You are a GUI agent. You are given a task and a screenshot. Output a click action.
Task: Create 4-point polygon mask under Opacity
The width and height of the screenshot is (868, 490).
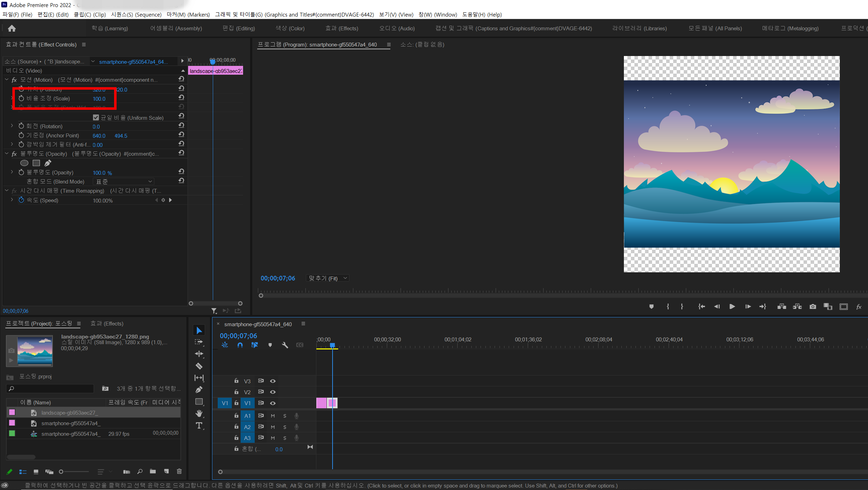(x=36, y=163)
